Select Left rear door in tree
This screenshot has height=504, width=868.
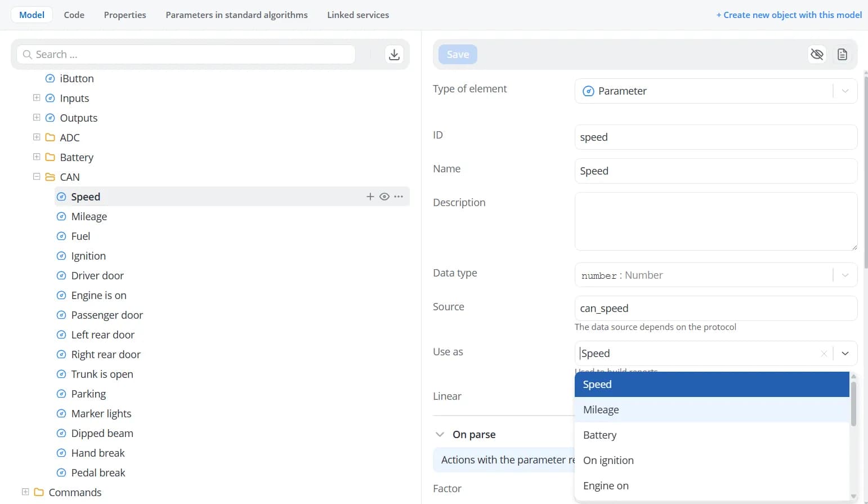point(102,334)
